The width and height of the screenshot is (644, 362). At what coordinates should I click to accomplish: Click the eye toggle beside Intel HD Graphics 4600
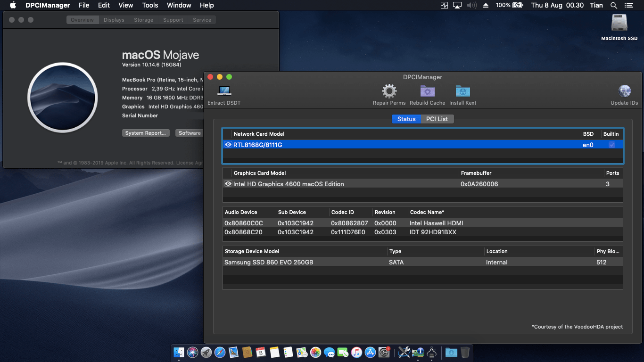click(x=228, y=183)
